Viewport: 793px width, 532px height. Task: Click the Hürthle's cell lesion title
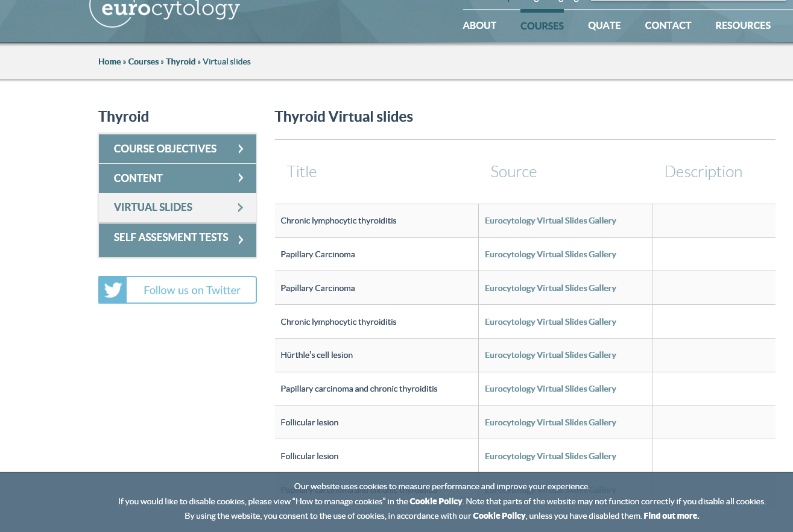(317, 355)
